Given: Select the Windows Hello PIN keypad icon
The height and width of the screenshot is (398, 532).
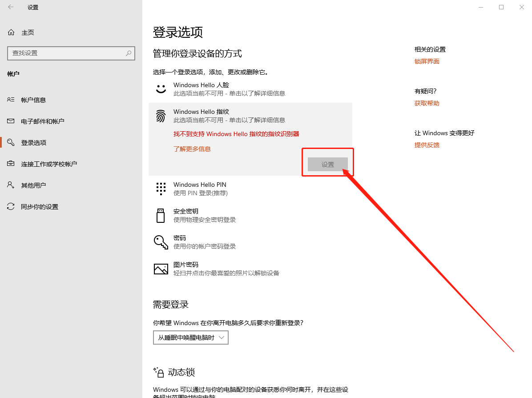Looking at the screenshot, I should pyautogui.click(x=161, y=189).
